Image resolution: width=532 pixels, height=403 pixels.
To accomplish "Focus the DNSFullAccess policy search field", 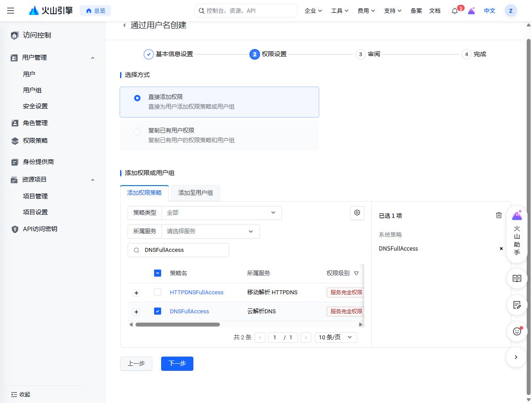I will pos(178,250).
